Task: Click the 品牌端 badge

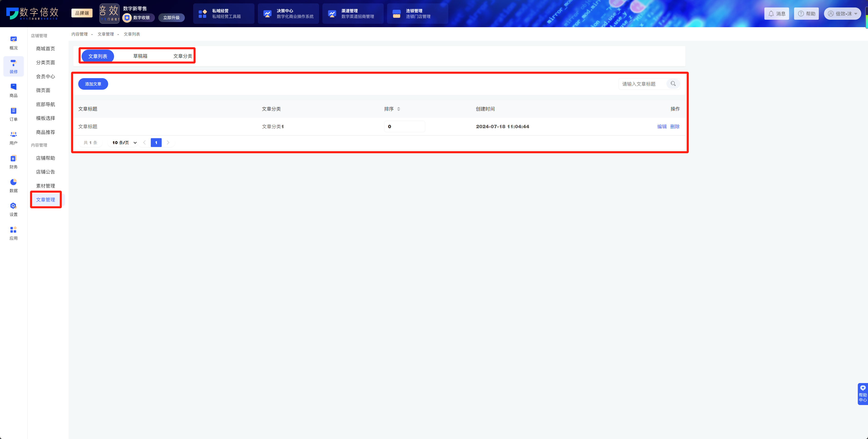Action: click(x=82, y=13)
